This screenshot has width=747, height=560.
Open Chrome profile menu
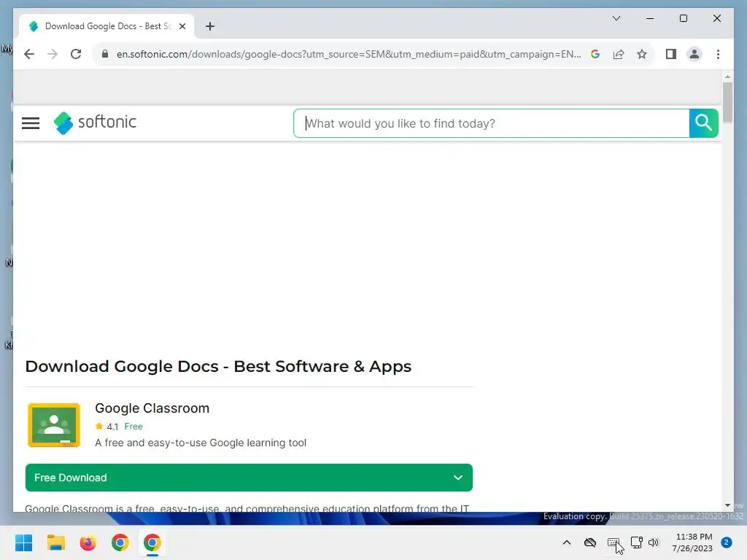pos(694,54)
